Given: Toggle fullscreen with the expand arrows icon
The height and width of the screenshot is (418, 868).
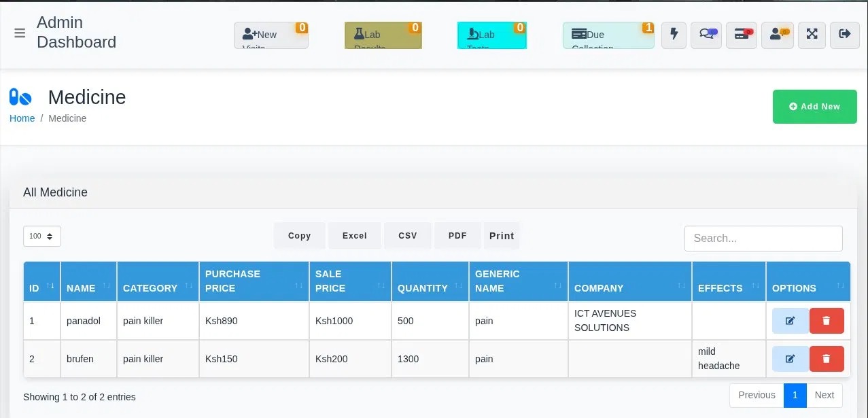Looking at the screenshot, I should (x=812, y=35).
